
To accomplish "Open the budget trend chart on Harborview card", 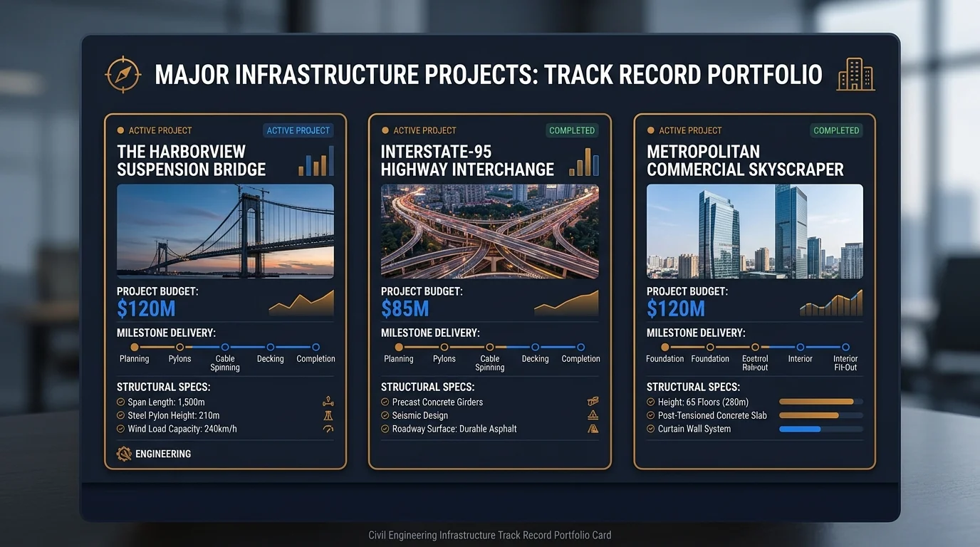I will point(301,302).
